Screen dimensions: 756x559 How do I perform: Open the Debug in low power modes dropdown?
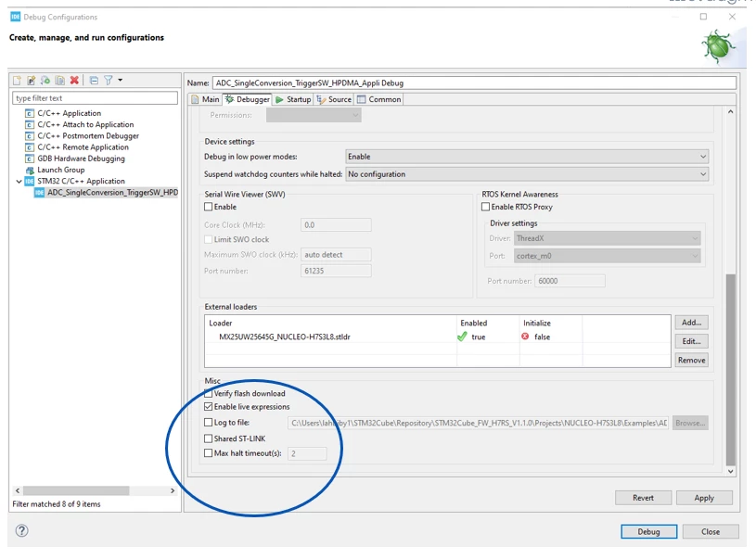527,157
